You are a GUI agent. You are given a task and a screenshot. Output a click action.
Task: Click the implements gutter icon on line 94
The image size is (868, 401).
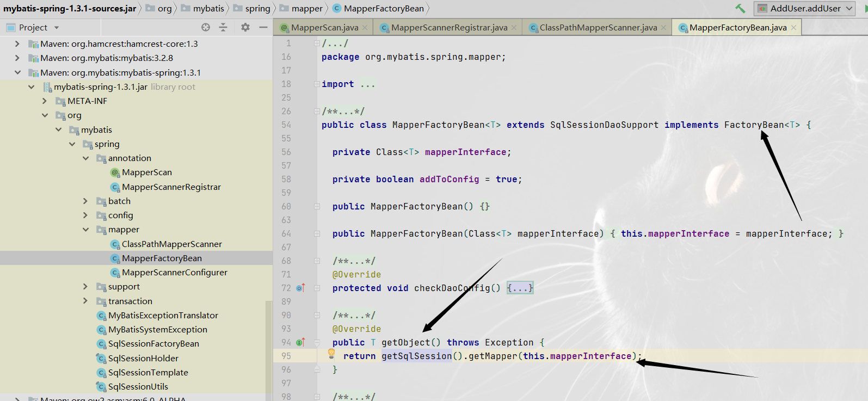click(300, 342)
